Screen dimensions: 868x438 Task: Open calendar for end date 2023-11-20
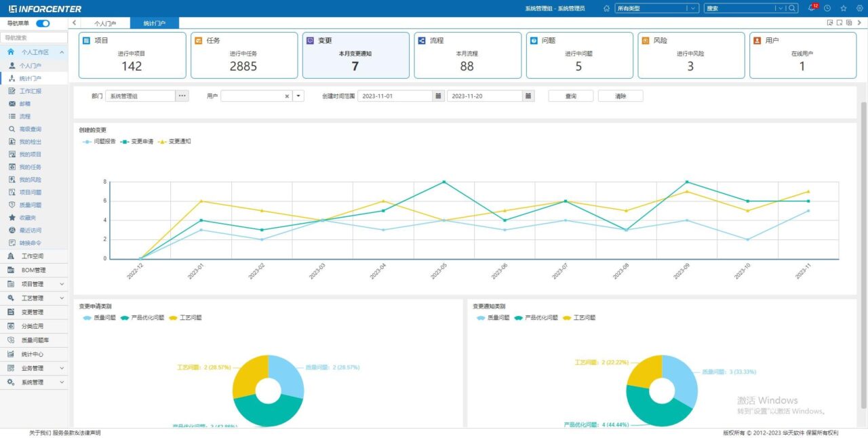click(x=528, y=96)
